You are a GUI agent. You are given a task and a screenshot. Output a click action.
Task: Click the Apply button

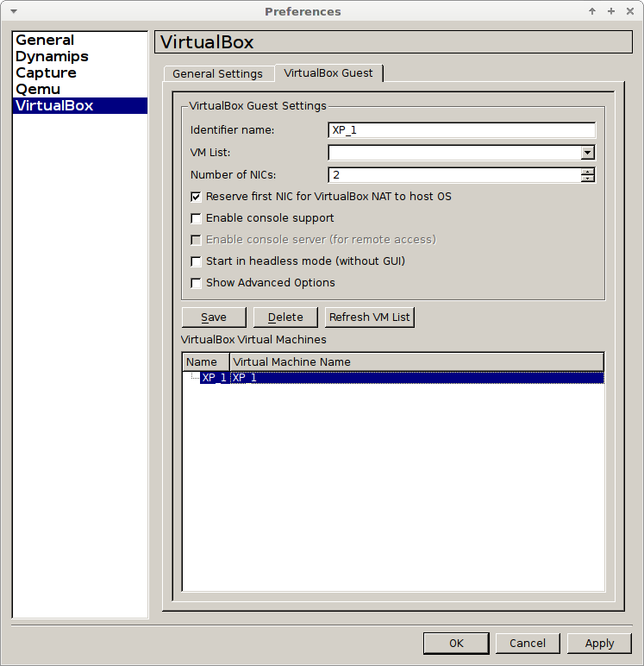click(599, 643)
